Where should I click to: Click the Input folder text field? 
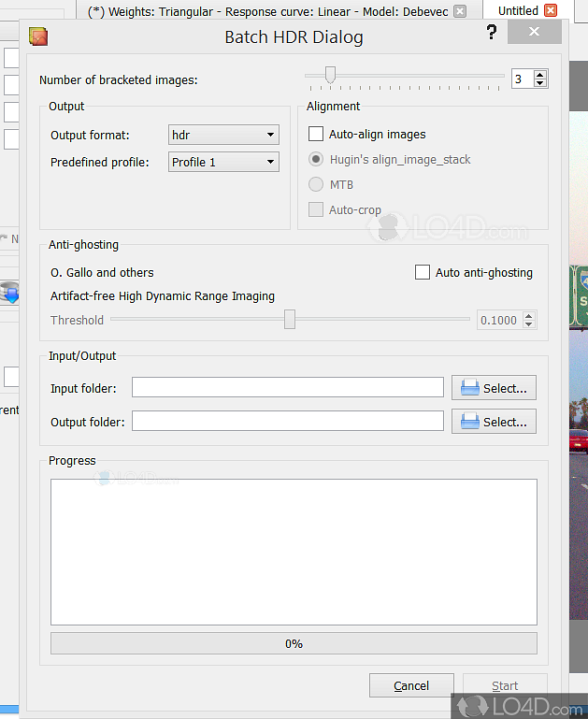(287, 388)
